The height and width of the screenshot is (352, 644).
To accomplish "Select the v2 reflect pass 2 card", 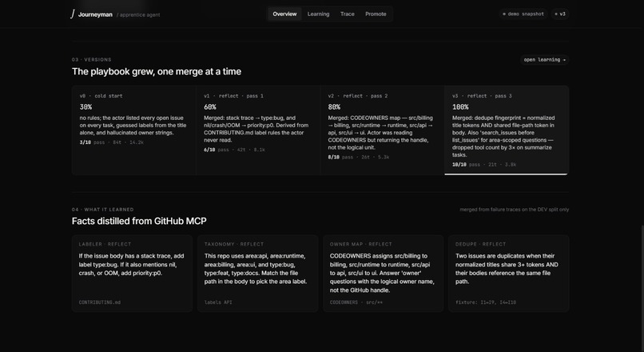I will (x=382, y=130).
